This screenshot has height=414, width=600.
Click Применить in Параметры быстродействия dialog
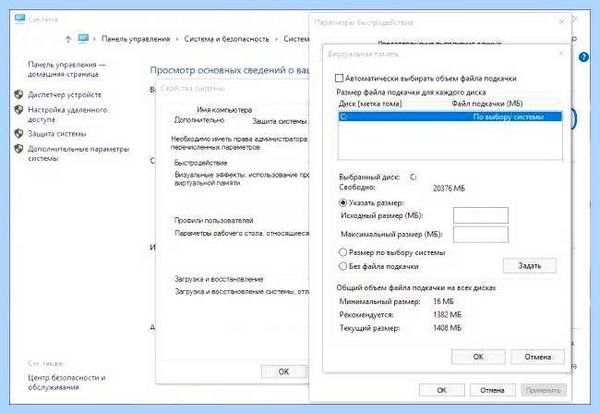click(x=543, y=390)
